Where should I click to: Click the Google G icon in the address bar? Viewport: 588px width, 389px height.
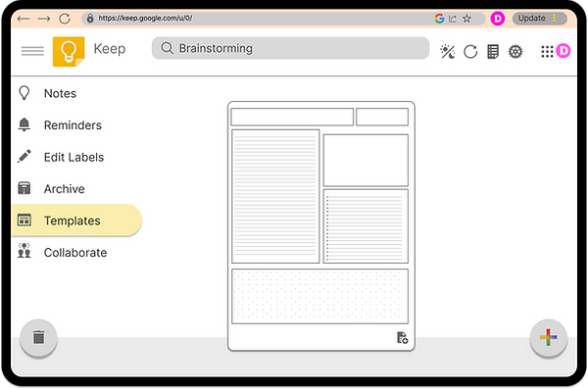pyautogui.click(x=439, y=18)
